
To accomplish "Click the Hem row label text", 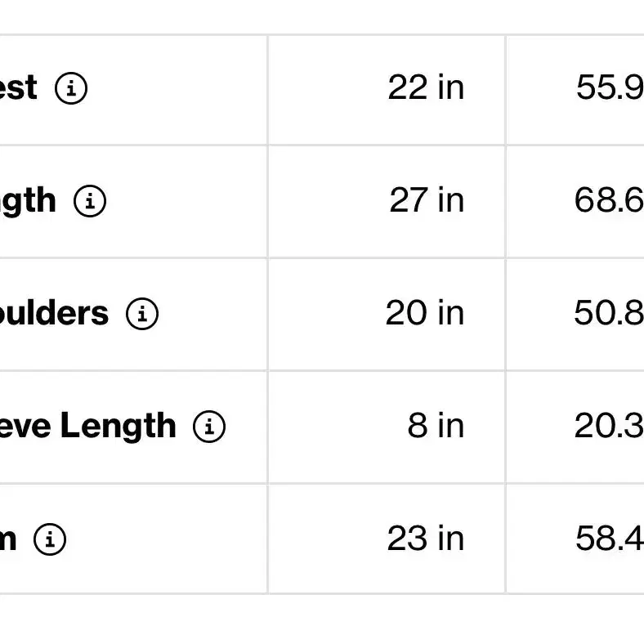I will pyautogui.click(x=8, y=539).
